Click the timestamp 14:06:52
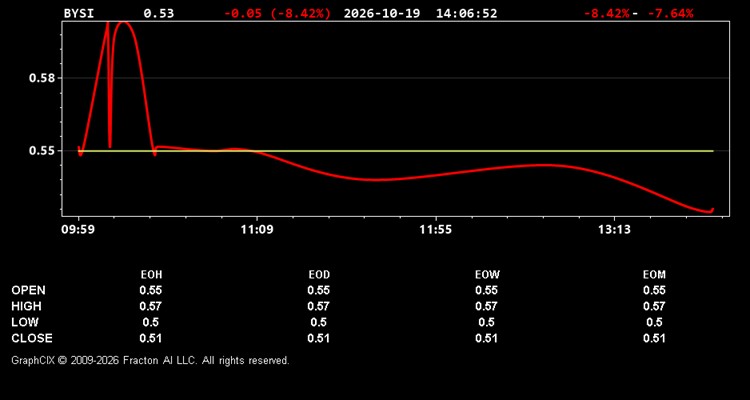 tap(466, 13)
